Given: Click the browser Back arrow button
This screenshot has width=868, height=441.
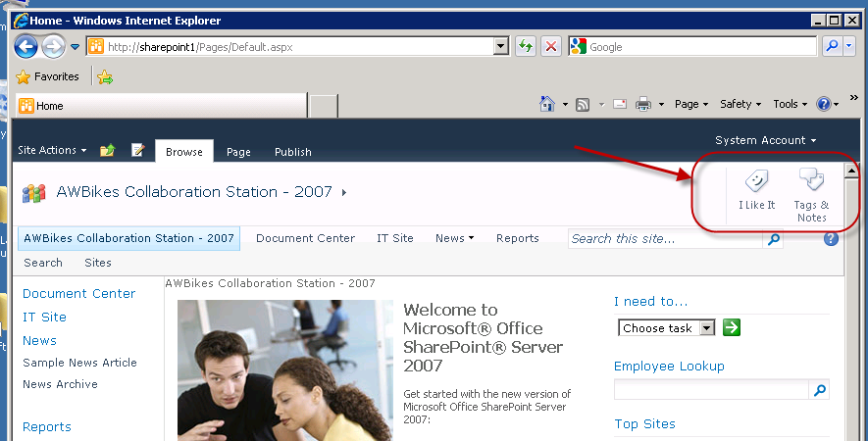Looking at the screenshot, I should pos(26,46).
